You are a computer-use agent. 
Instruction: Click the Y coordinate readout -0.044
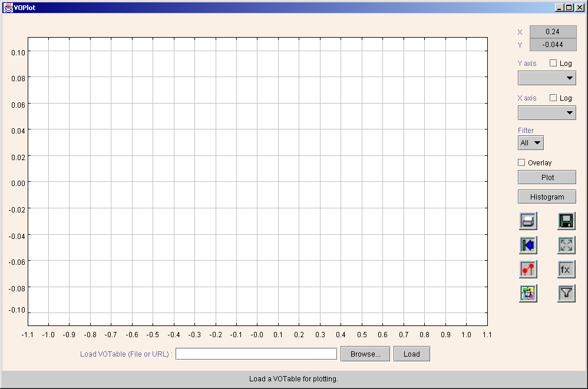tap(553, 45)
